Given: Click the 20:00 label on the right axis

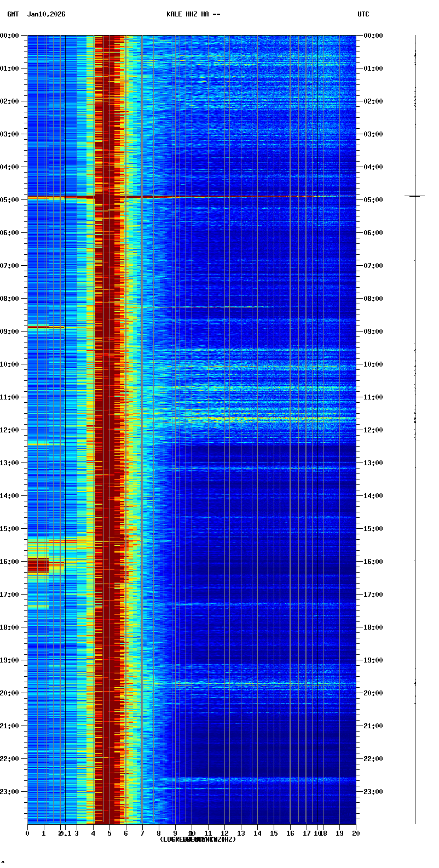Looking at the screenshot, I should (373, 693).
